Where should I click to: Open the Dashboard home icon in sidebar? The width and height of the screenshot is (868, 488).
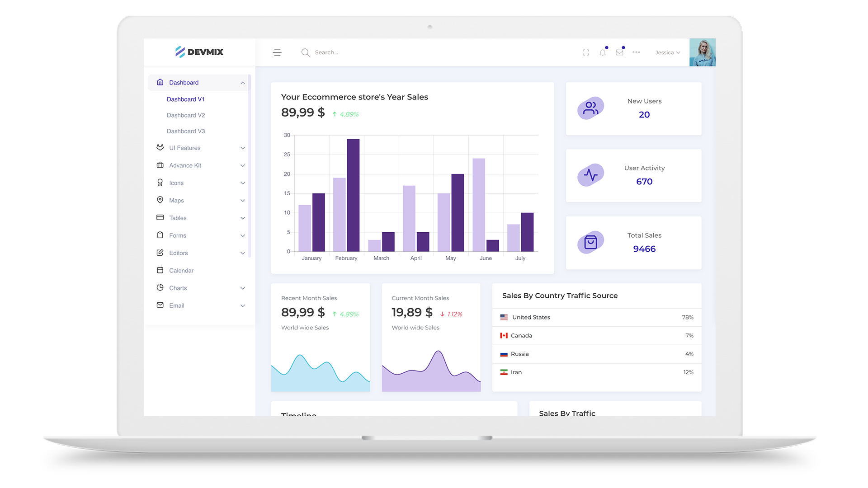point(160,82)
